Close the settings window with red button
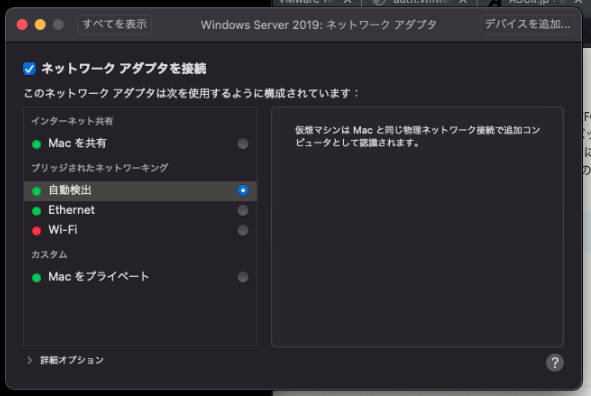 click(x=22, y=25)
